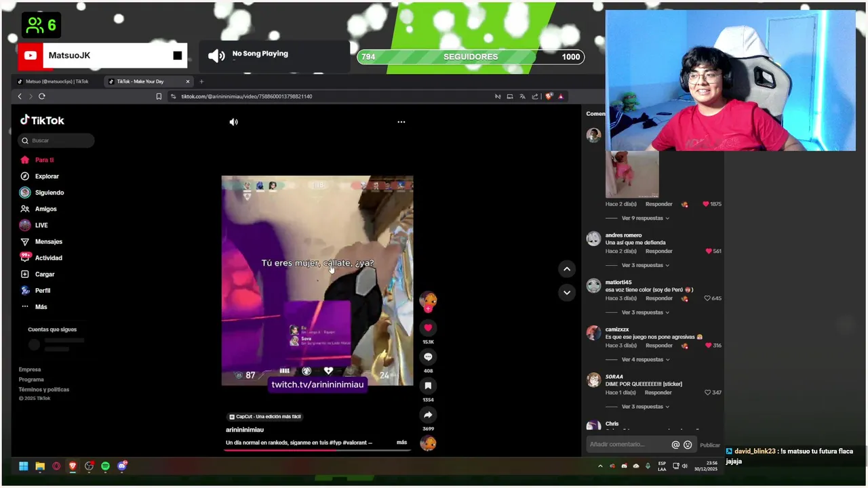
Task: Like the matiorti45 comment heart
Action: [x=707, y=298]
